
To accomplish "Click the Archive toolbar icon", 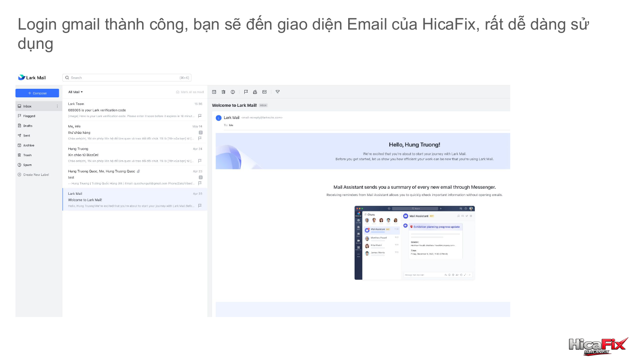I will click(214, 92).
